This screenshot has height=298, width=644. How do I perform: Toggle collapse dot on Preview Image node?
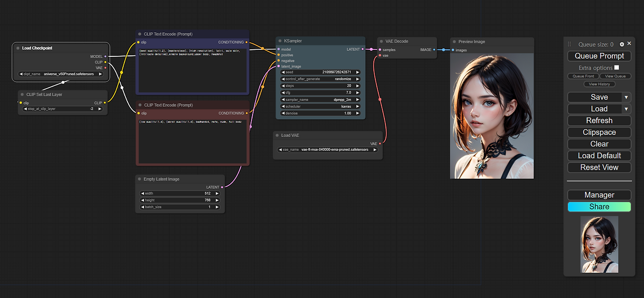(454, 42)
